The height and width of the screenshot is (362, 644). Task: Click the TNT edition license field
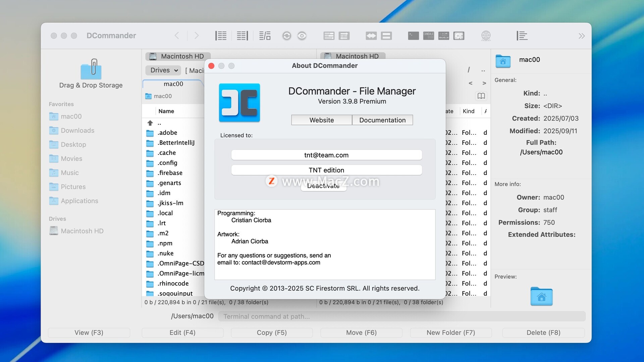(326, 170)
